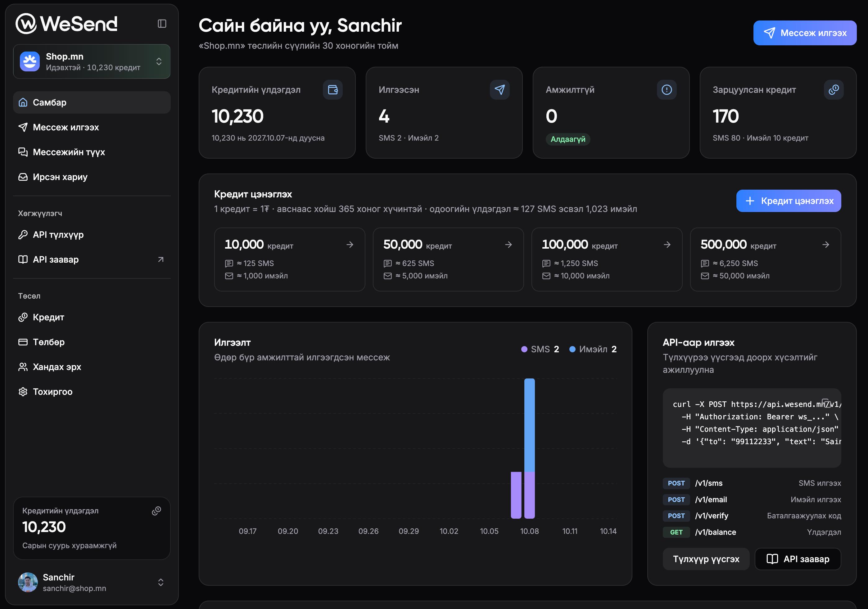The height and width of the screenshot is (609, 868).
Task: Click the wallet icon in Кредитийн үлдэгдэл card
Action: pos(333,90)
